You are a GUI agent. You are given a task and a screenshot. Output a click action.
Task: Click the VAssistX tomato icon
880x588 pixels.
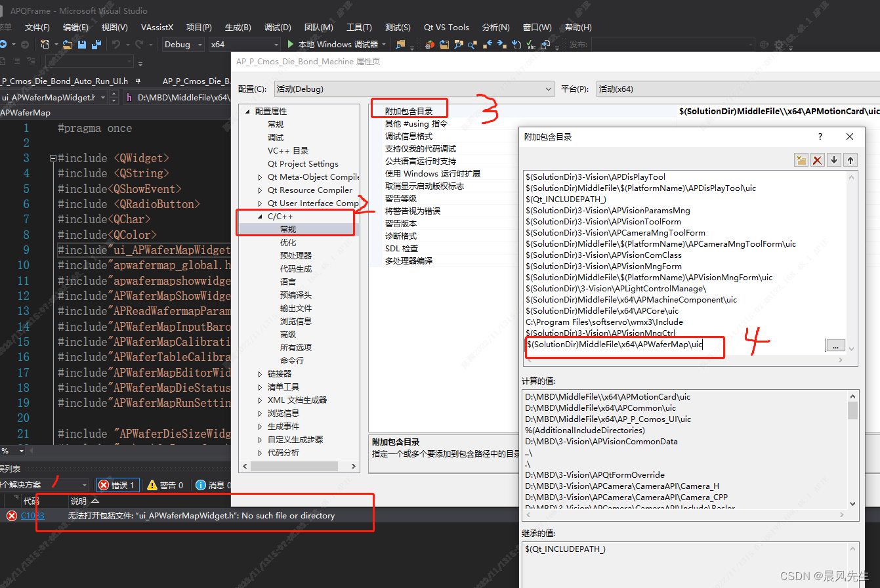(x=430, y=45)
